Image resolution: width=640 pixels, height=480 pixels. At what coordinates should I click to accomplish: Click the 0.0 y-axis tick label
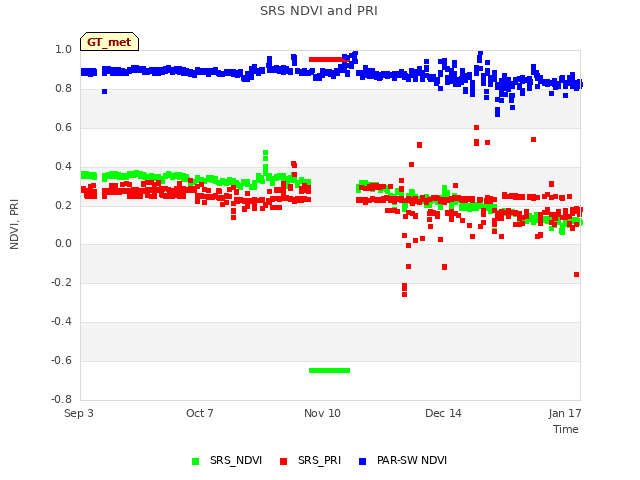click(63, 244)
